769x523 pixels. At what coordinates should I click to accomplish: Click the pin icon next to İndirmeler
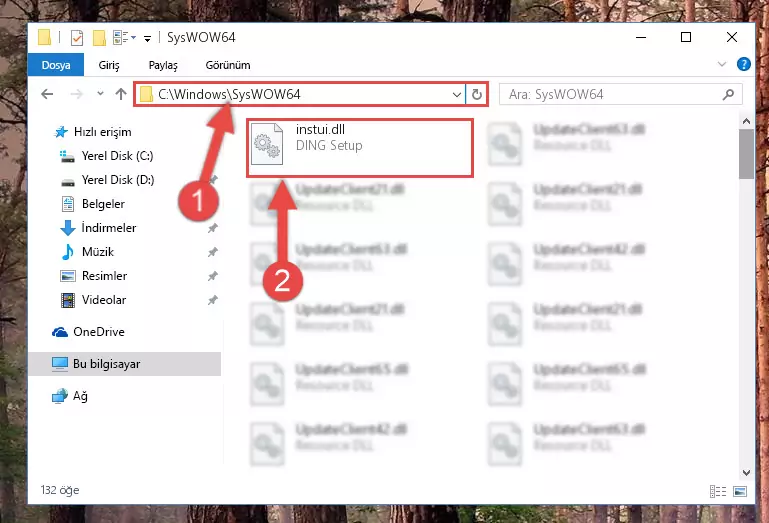[x=212, y=228]
